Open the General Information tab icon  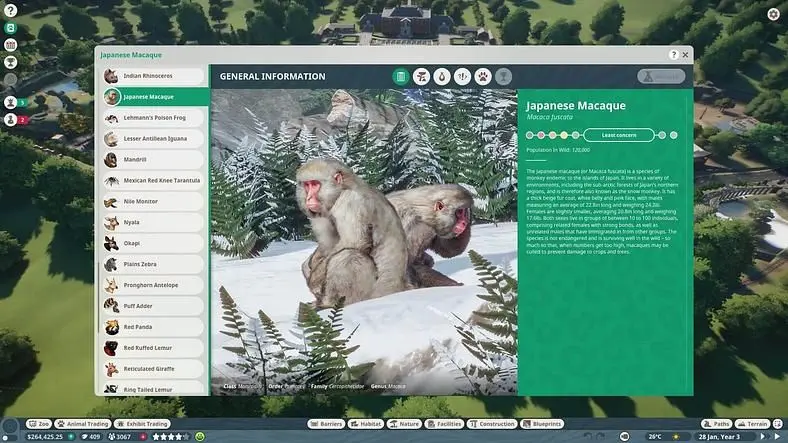401,76
